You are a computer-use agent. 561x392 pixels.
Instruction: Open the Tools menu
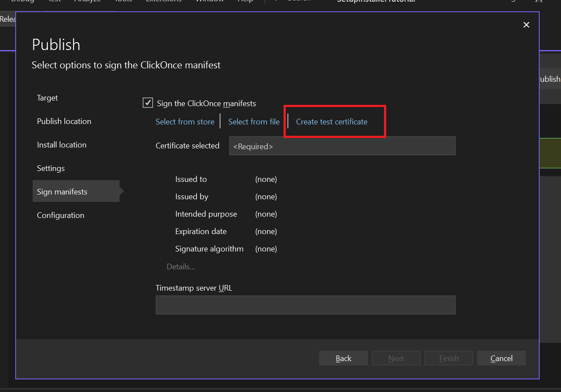point(123,1)
